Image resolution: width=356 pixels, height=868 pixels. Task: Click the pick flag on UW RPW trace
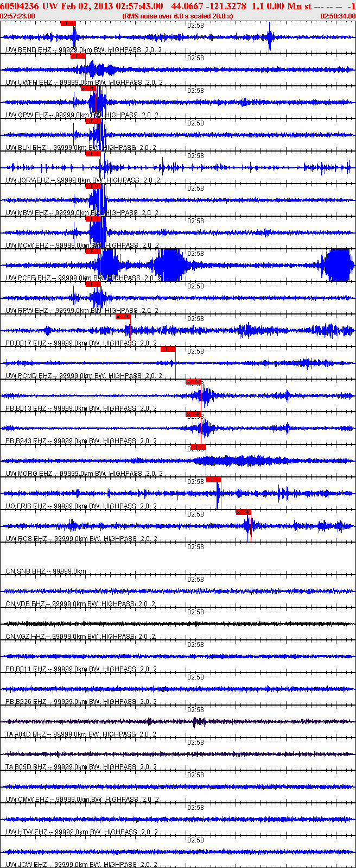[x=93, y=284]
